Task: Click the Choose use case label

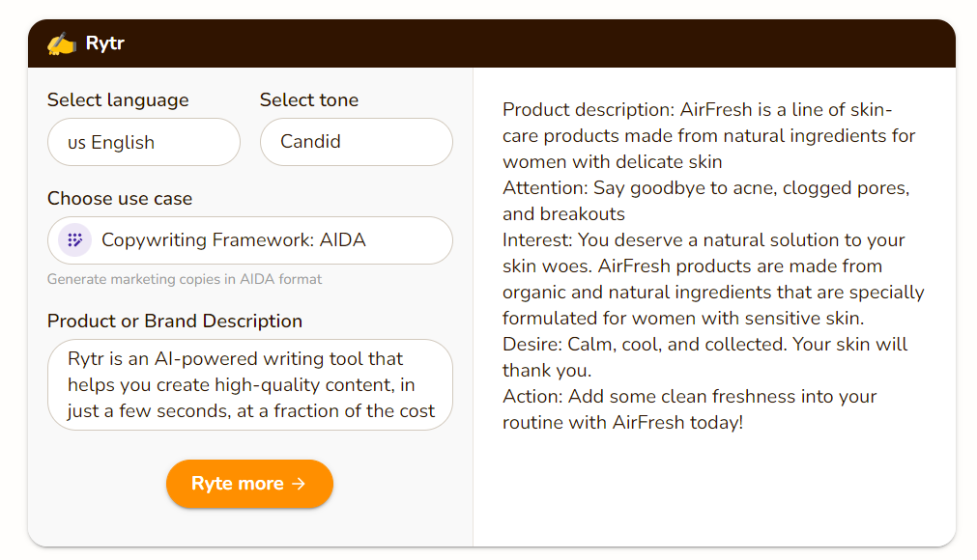Action: [120, 199]
